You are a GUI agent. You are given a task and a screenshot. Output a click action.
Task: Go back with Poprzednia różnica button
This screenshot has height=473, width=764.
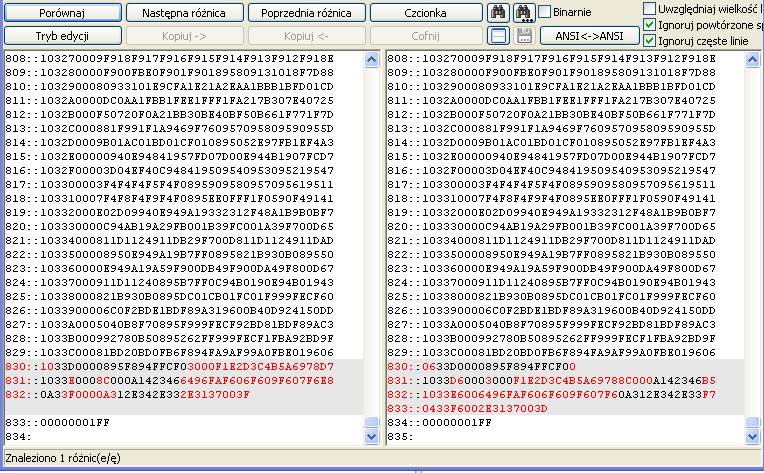pos(306,13)
